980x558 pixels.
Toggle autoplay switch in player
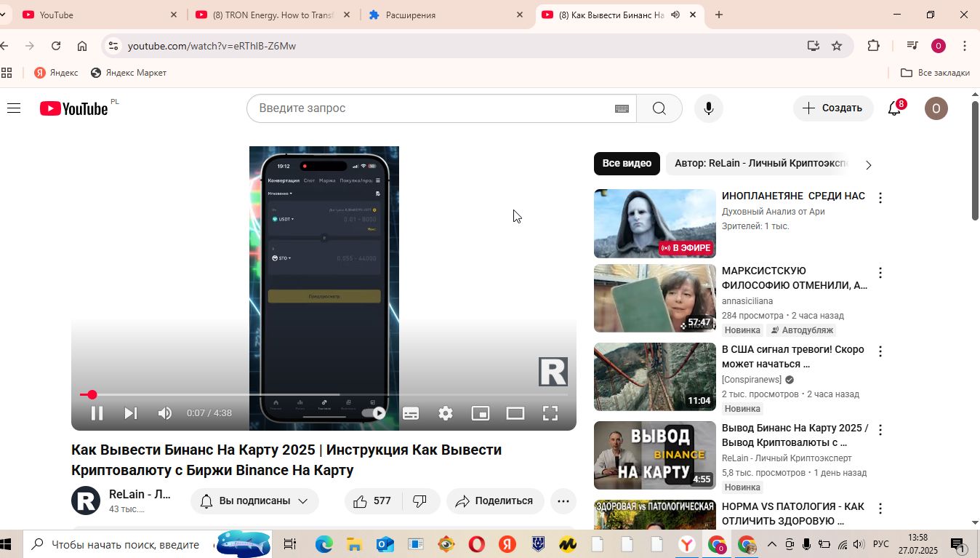click(375, 413)
